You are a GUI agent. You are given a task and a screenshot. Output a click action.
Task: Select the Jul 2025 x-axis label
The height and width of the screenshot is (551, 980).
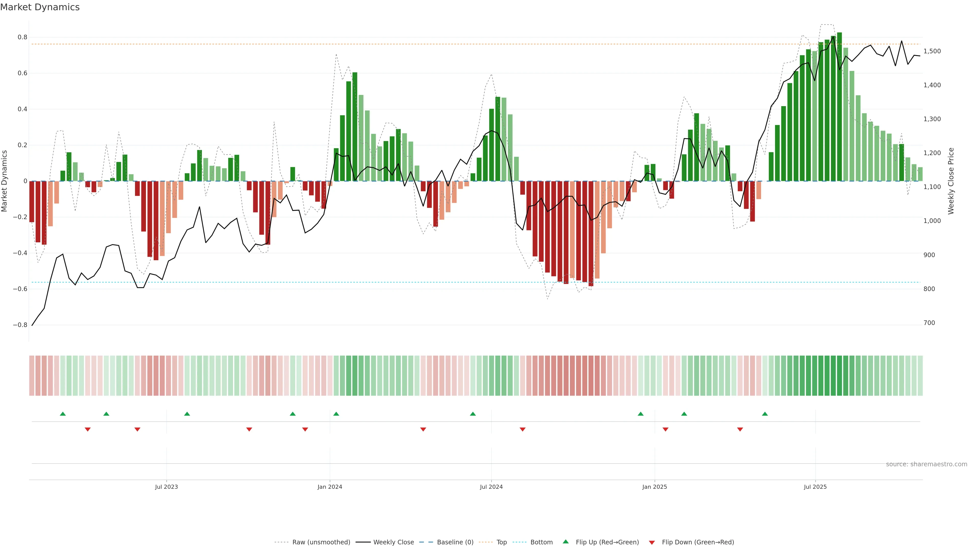pyautogui.click(x=815, y=487)
